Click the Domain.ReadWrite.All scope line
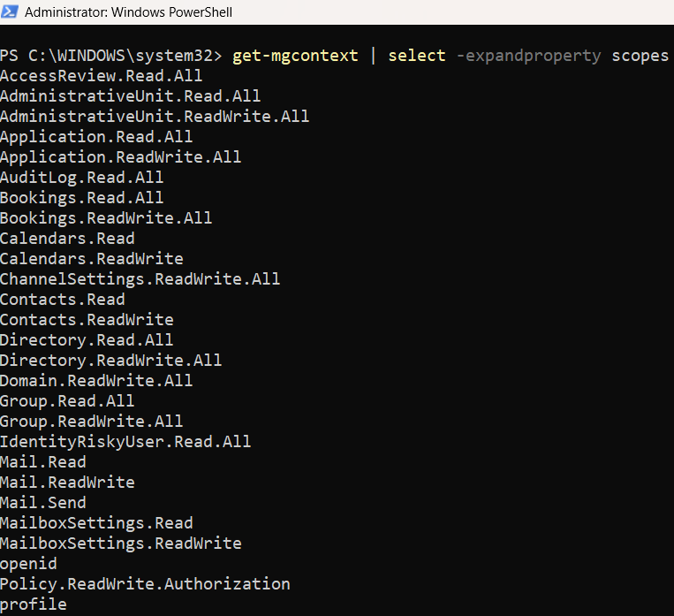Screen dimensions: 674x616 pos(96,381)
